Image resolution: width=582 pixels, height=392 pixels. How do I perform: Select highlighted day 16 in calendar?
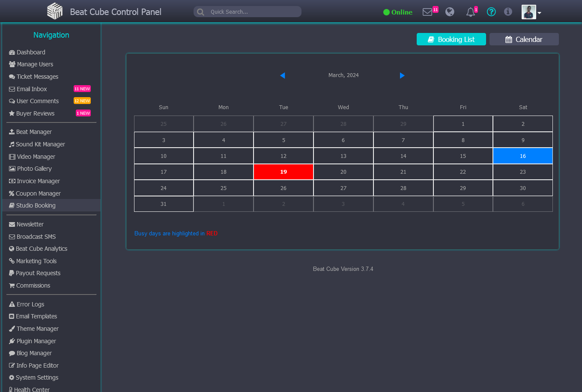523,156
